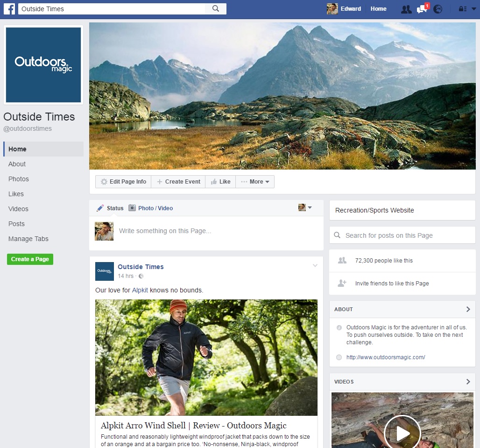Open Likes in the page sidebar
This screenshot has height=448, width=480.
coord(16,194)
